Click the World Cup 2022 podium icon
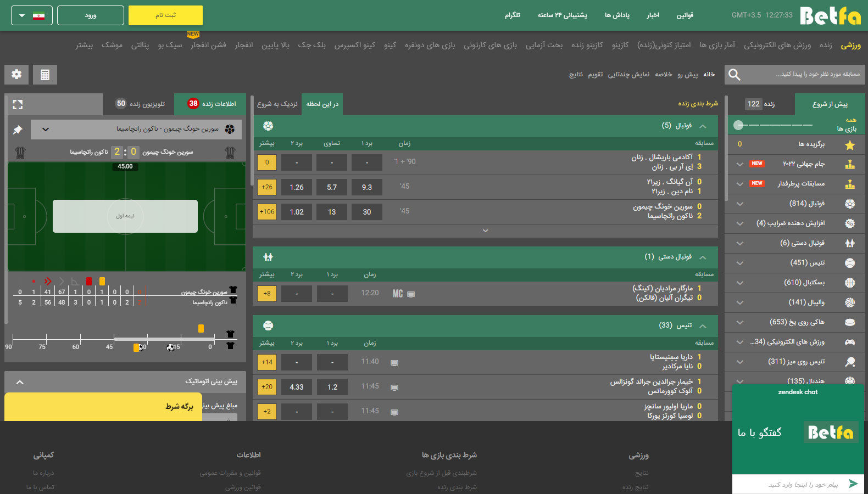This screenshot has width=868, height=494. [x=850, y=164]
